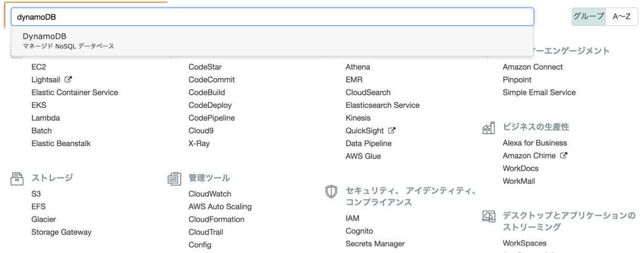Open Kinesis service

pyautogui.click(x=358, y=118)
